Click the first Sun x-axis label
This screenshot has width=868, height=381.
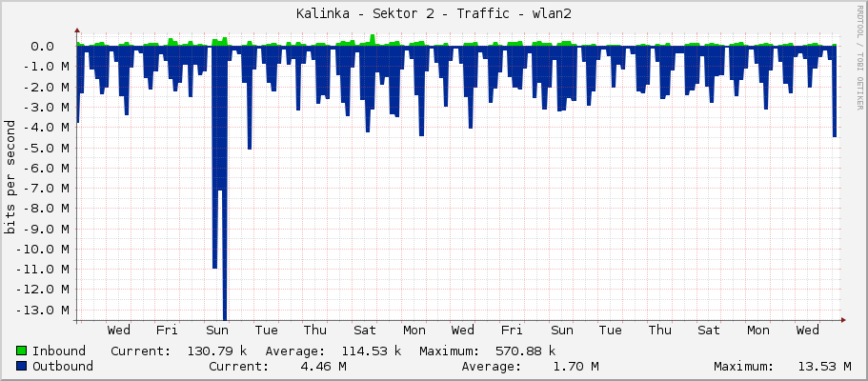(x=216, y=331)
